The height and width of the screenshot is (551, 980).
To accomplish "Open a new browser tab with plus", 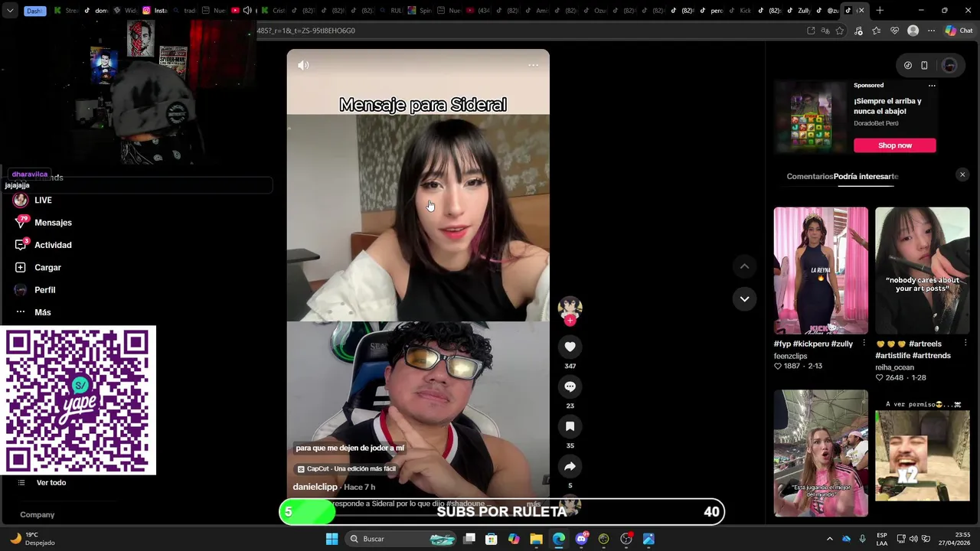I will click(880, 11).
